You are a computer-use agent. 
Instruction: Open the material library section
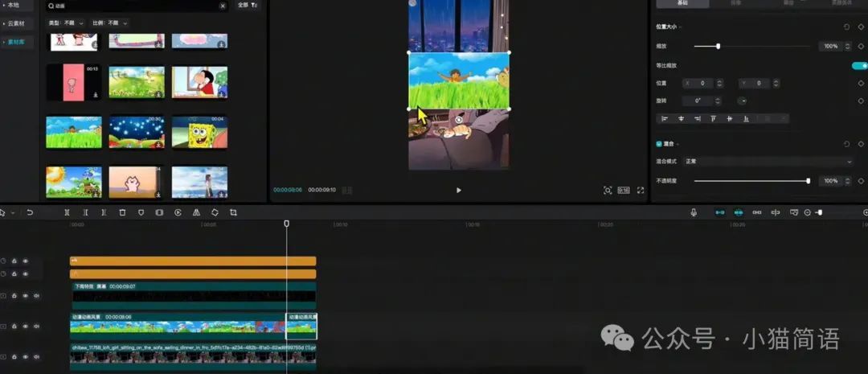pos(17,42)
